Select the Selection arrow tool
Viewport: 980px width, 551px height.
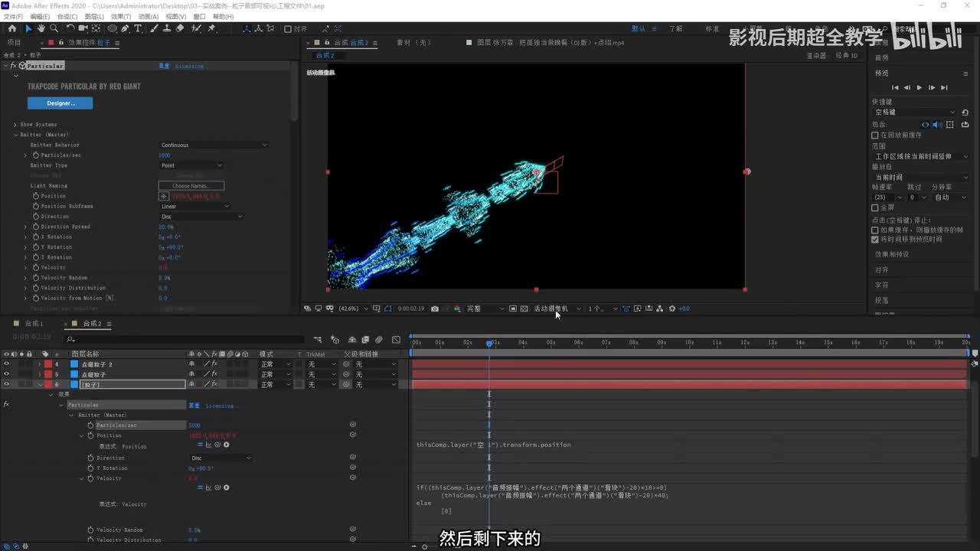28,28
